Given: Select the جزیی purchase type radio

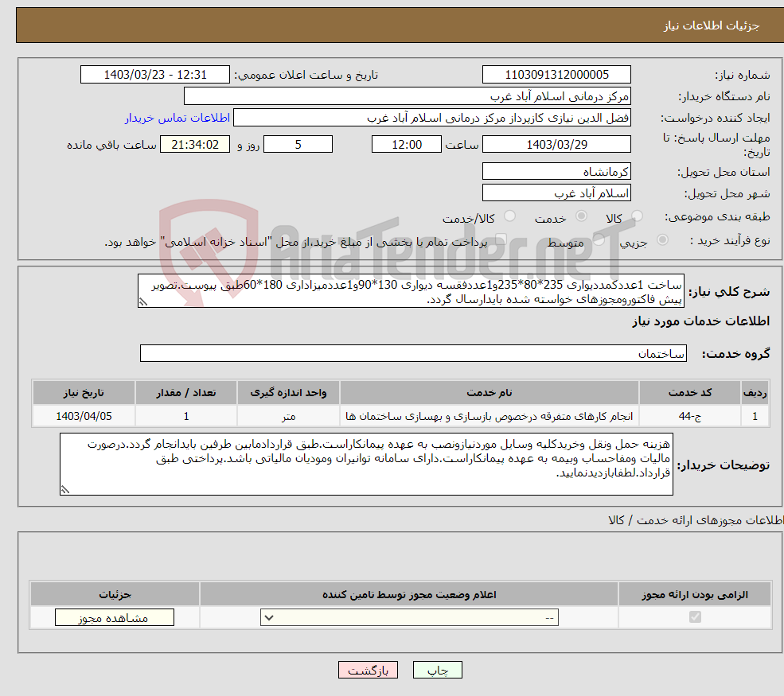Looking at the screenshot, I should coord(662,240).
